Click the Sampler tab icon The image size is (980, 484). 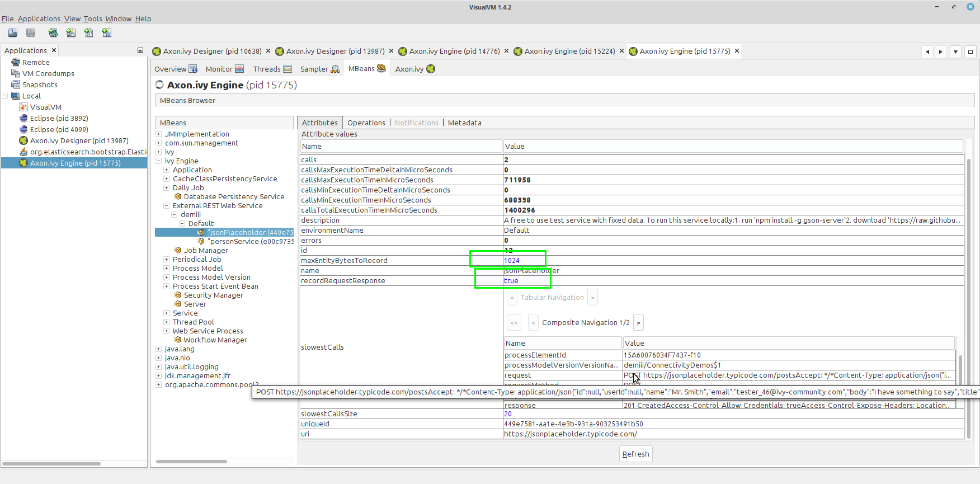(x=335, y=69)
